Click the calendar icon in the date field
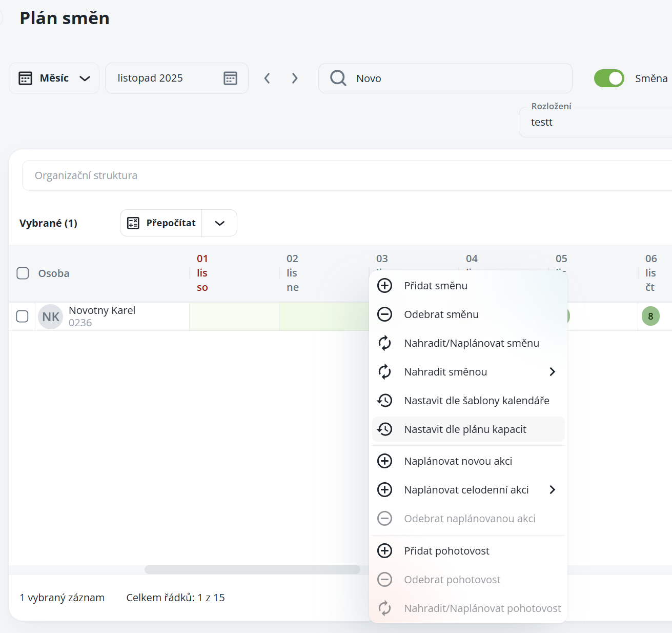The image size is (672, 633). [x=230, y=78]
